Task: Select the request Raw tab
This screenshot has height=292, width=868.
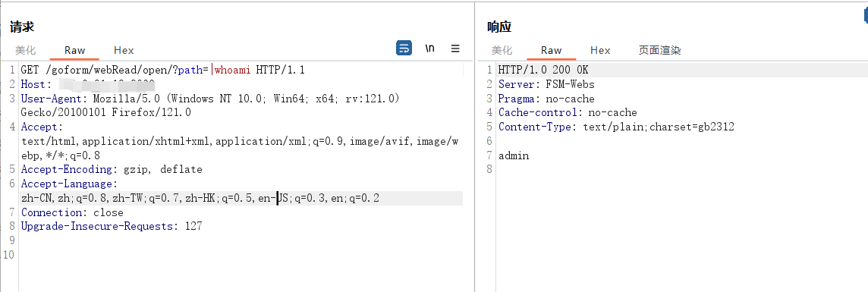Action: tap(74, 50)
